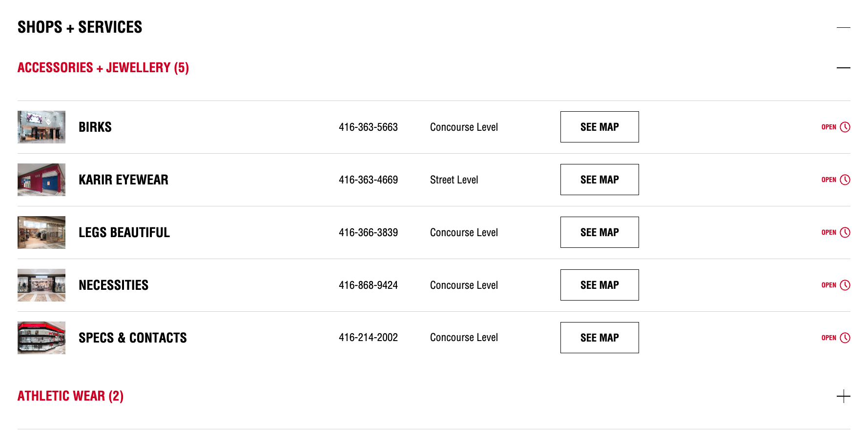868x444 pixels.
Task: Click the Athletic Wear (2) category heading
Action: pyautogui.click(x=70, y=396)
